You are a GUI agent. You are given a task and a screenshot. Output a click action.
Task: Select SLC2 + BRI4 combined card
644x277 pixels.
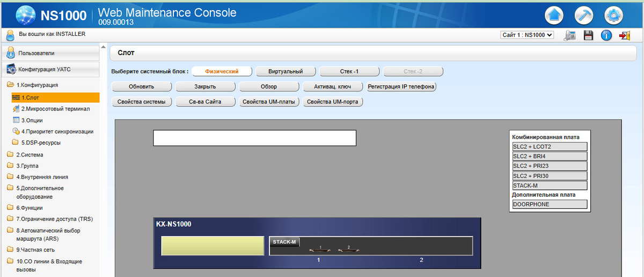(550, 156)
